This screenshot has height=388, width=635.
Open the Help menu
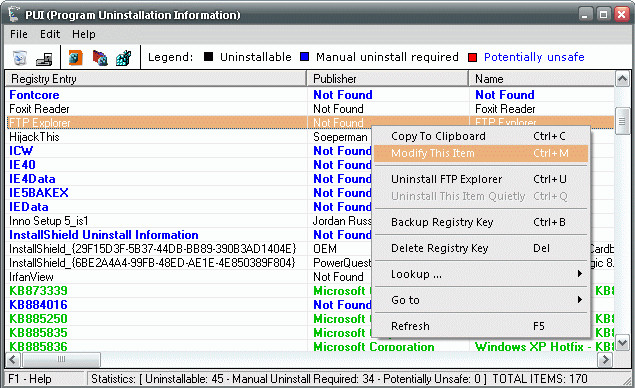[x=84, y=34]
